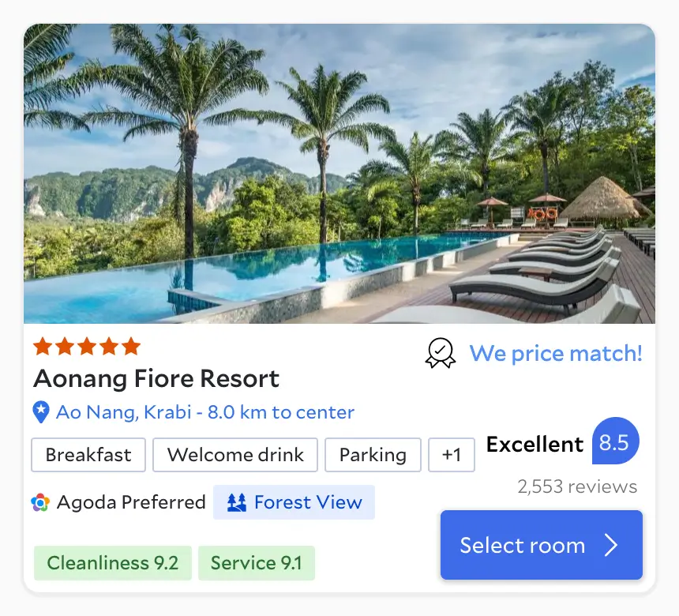Click the blue location pin icon
The image size is (679, 616).
pos(41,412)
